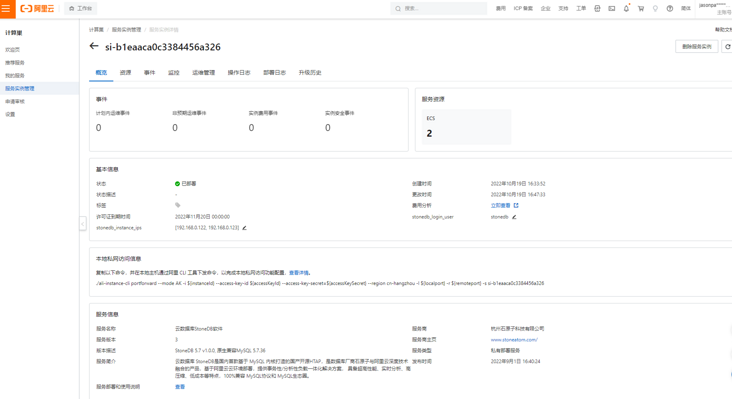Edit the stonedb_instance_ips pencil icon

click(x=244, y=228)
